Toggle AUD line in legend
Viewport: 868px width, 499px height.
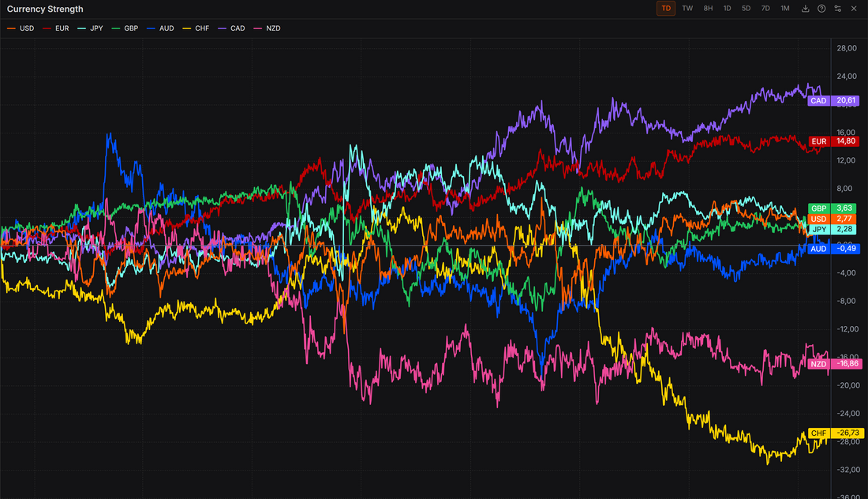160,28
